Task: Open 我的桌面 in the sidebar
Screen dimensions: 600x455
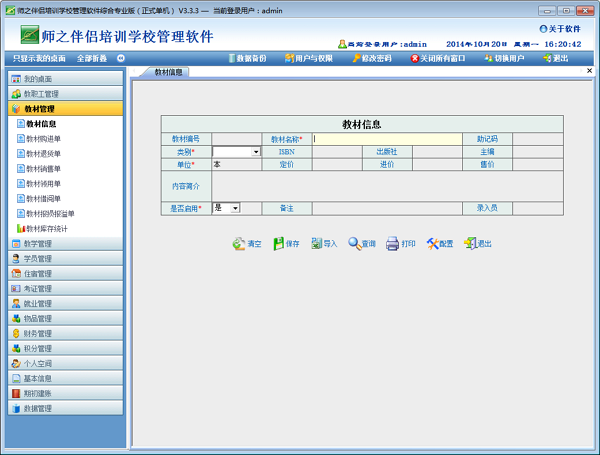Action: tap(65, 79)
